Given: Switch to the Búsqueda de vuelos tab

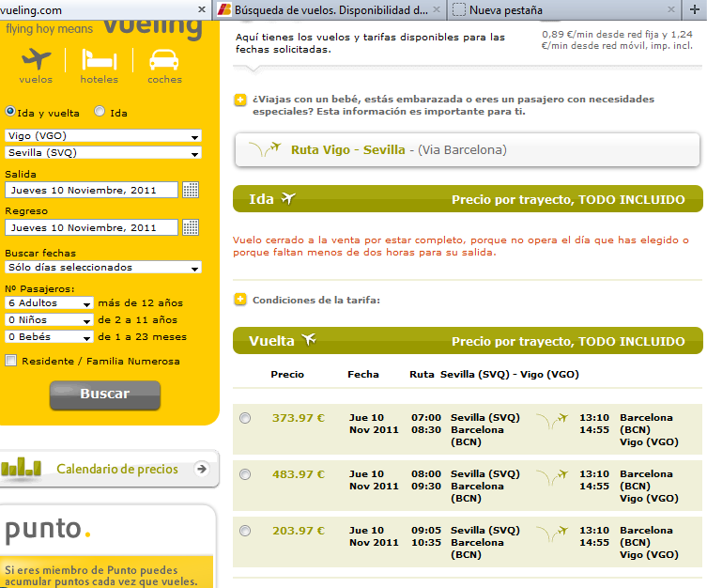Looking at the screenshot, I should [x=330, y=10].
